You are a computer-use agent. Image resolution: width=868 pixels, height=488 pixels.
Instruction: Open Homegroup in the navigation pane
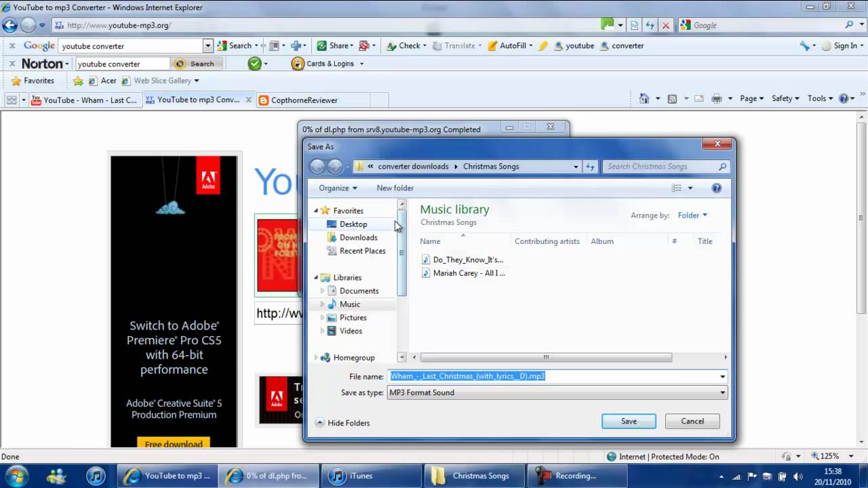tap(353, 358)
